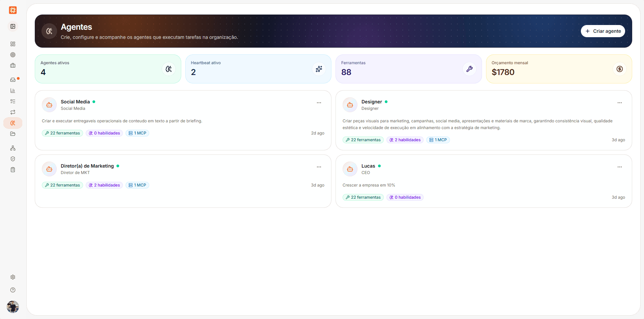The image size is (644, 319).
Task: Open options menu for Lucas agent
Action: pyautogui.click(x=620, y=167)
